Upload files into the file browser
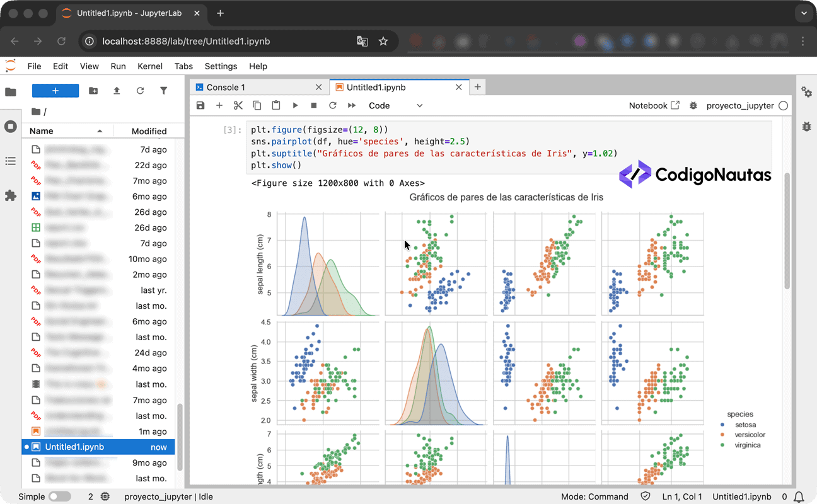Screen dimensions: 817x504 (x=117, y=91)
